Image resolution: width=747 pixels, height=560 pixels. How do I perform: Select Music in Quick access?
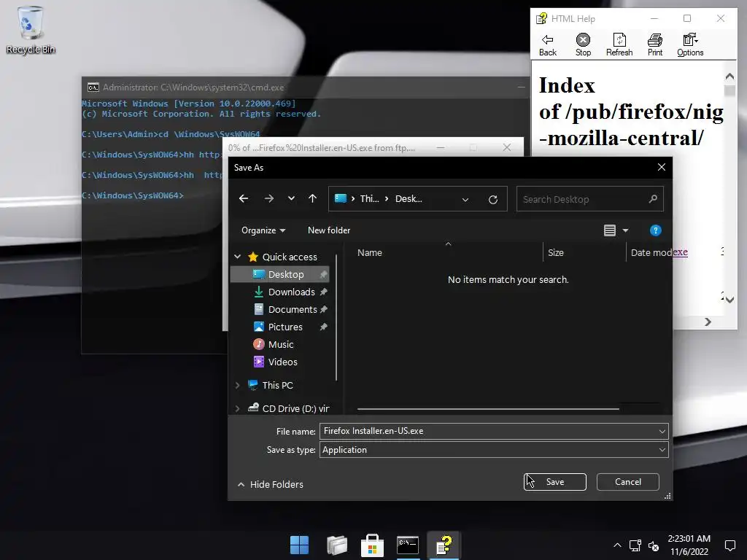point(281,344)
